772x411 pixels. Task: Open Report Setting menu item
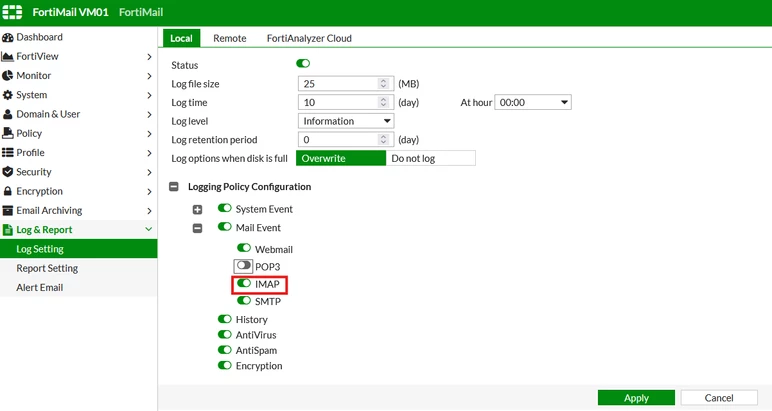coord(79,268)
